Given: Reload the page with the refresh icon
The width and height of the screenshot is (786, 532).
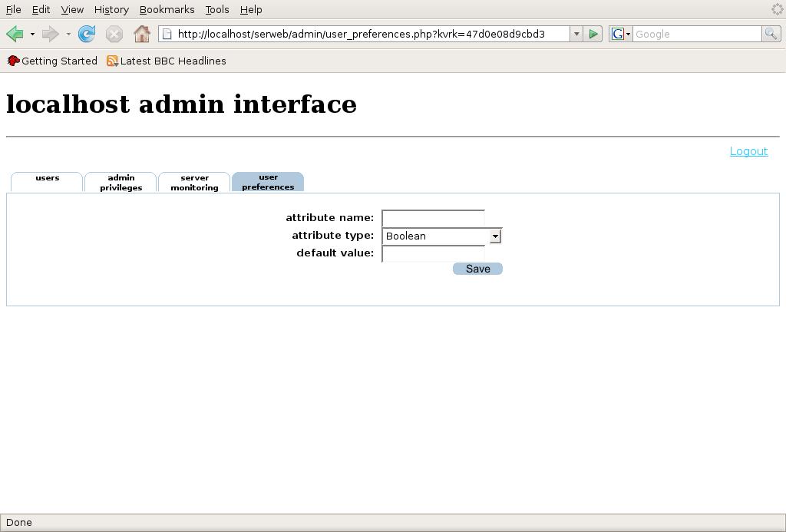Looking at the screenshot, I should point(87,34).
